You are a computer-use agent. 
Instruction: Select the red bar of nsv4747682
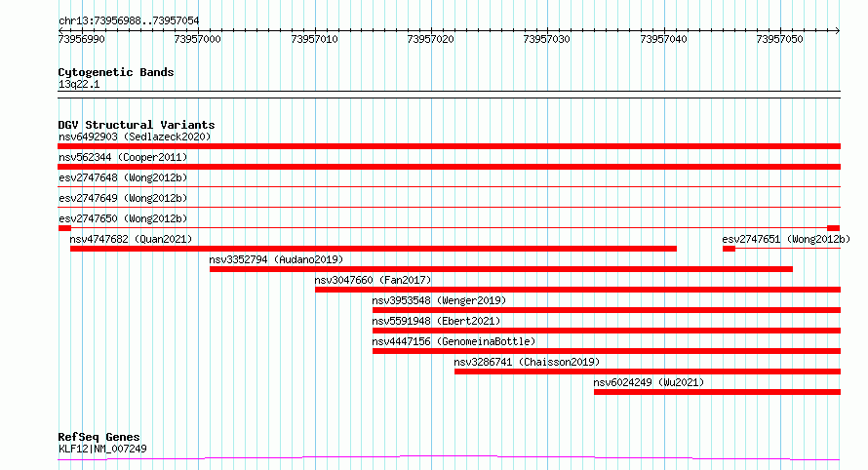[x=374, y=249]
